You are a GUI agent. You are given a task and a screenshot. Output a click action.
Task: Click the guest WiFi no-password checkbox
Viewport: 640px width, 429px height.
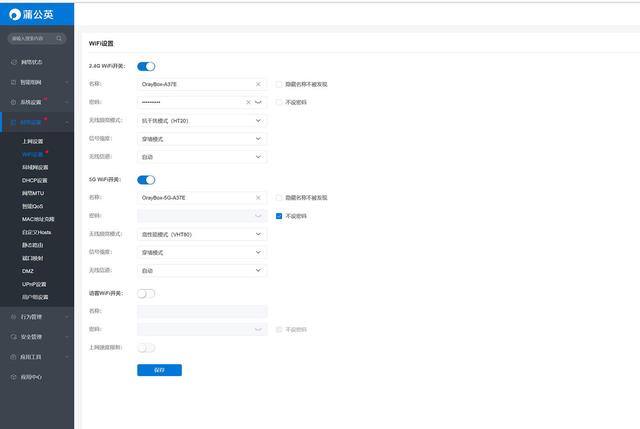tap(279, 329)
